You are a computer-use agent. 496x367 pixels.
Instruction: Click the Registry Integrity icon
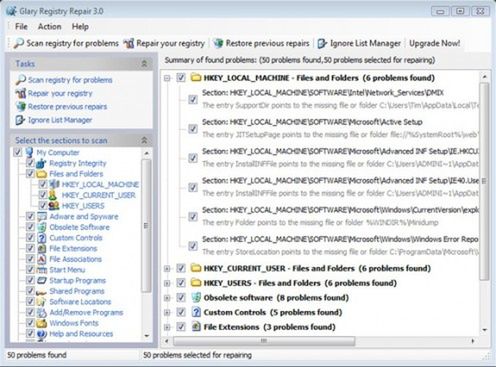(x=41, y=163)
